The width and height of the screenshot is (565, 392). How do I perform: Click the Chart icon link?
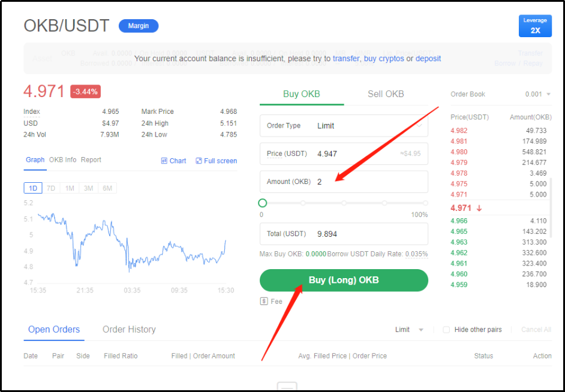coord(173,161)
